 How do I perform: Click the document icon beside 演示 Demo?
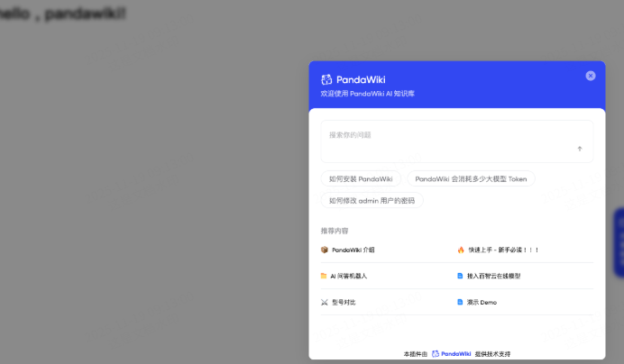point(460,303)
